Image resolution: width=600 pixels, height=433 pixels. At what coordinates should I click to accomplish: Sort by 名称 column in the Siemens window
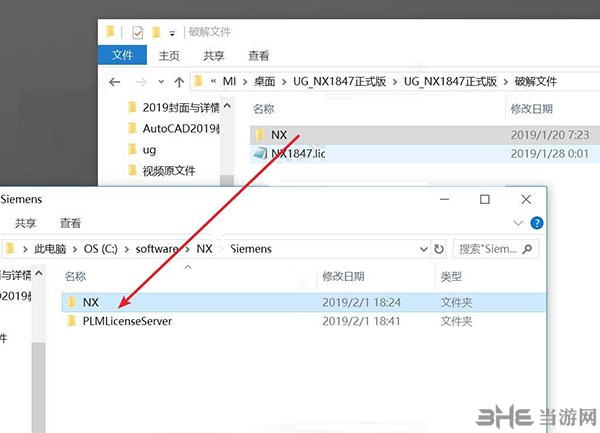pyautogui.click(x=75, y=277)
